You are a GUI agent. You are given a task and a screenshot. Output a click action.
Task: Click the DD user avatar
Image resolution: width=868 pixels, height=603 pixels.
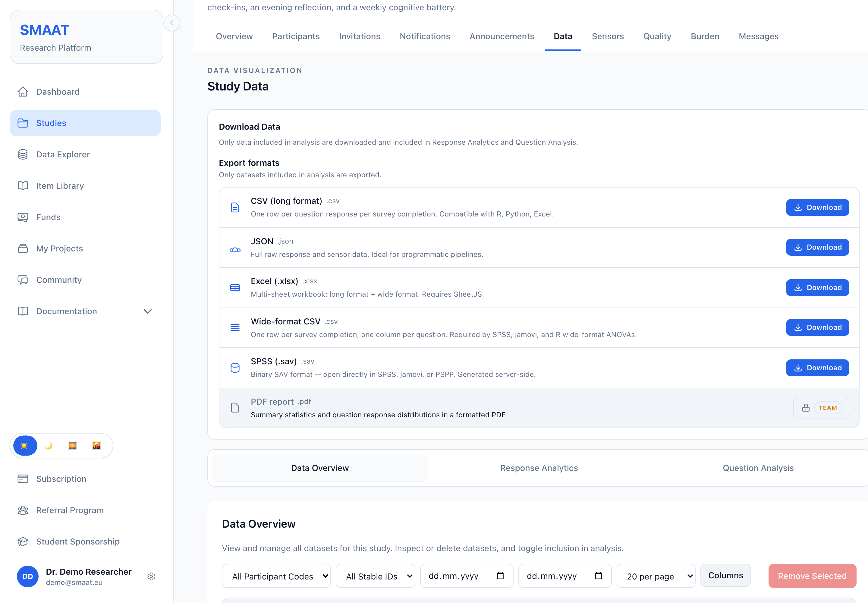point(27,576)
